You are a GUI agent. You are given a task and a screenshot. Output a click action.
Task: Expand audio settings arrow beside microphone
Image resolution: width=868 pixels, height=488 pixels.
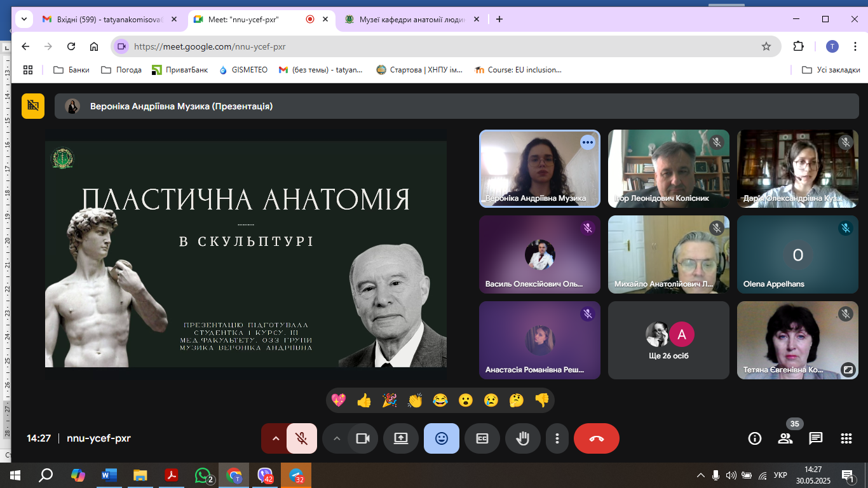pyautogui.click(x=275, y=438)
